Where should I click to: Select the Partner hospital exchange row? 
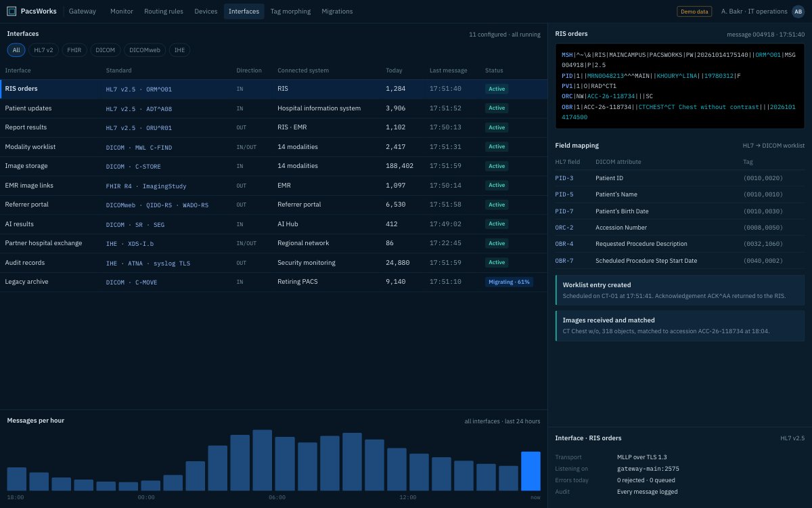[273, 243]
